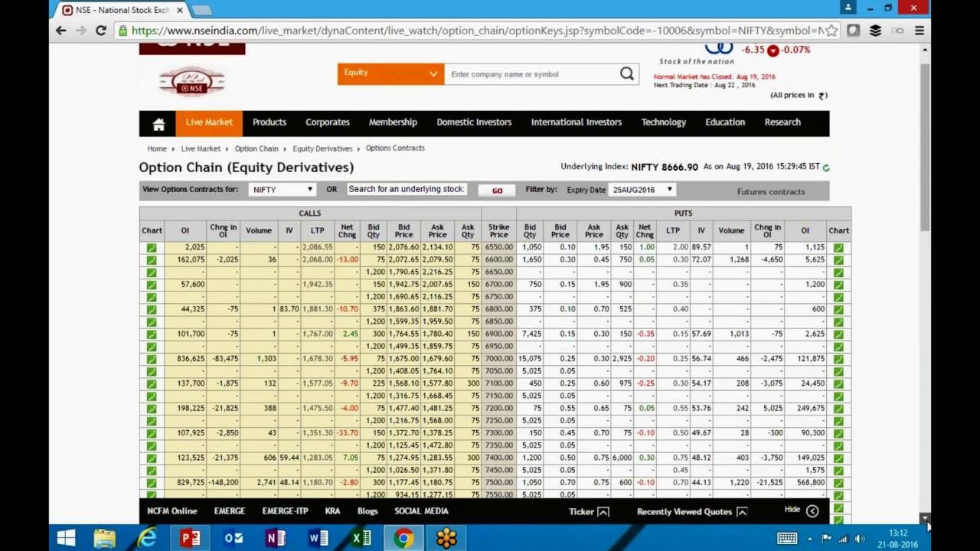Open the NCFM Online link

(172, 511)
